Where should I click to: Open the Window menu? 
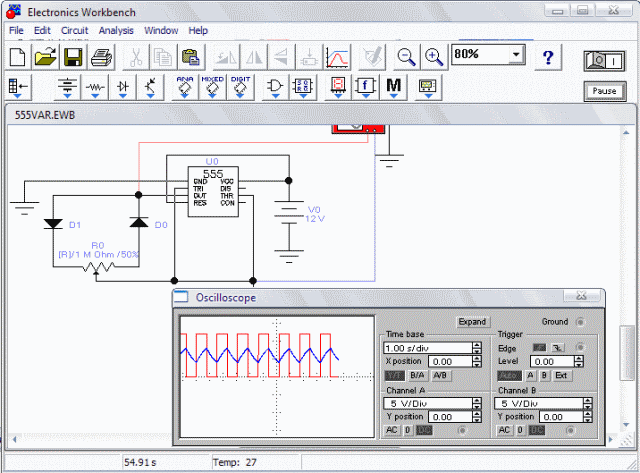pyautogui.click(x=161, y=31)
